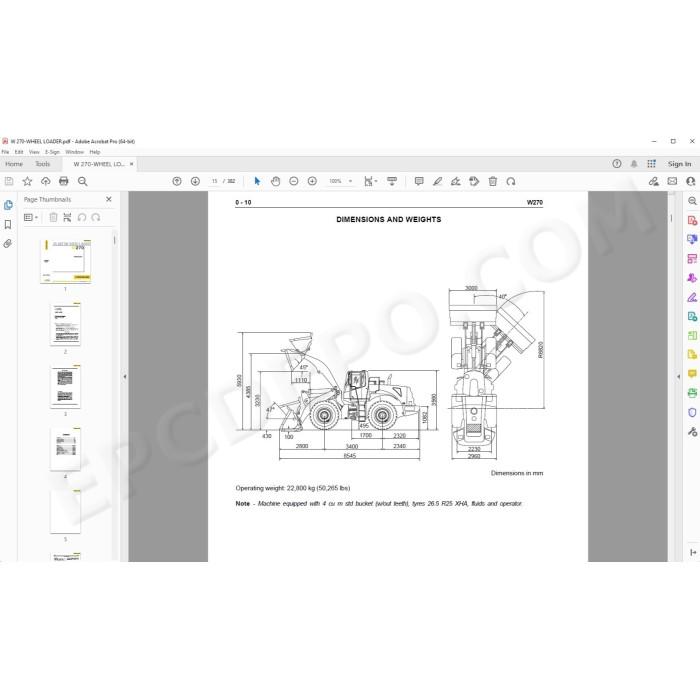
Task: Select the page 1 thumbnail
Action: 66,261
